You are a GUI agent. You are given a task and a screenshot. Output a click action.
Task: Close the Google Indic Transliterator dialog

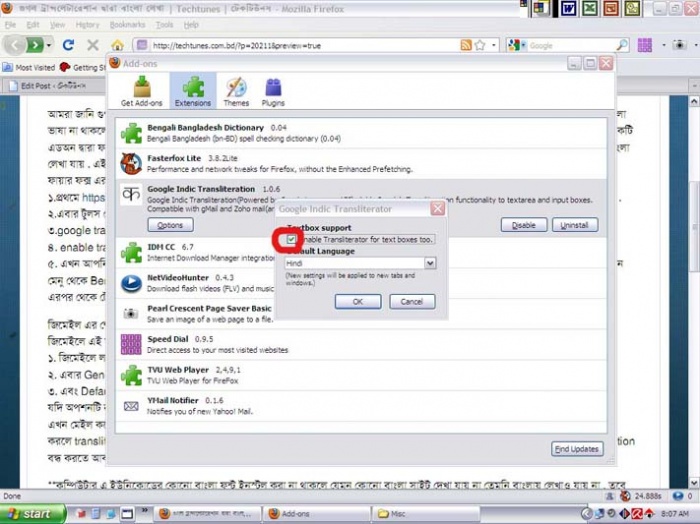point(438,208)
